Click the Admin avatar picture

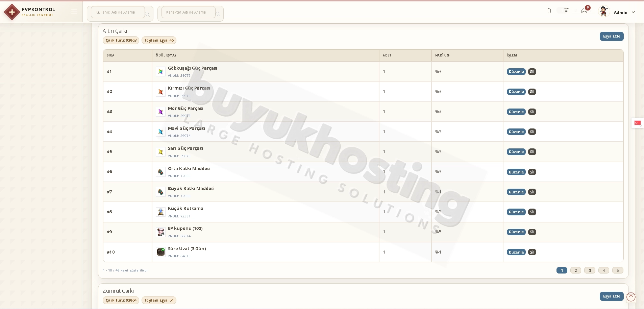pos(603,11)
